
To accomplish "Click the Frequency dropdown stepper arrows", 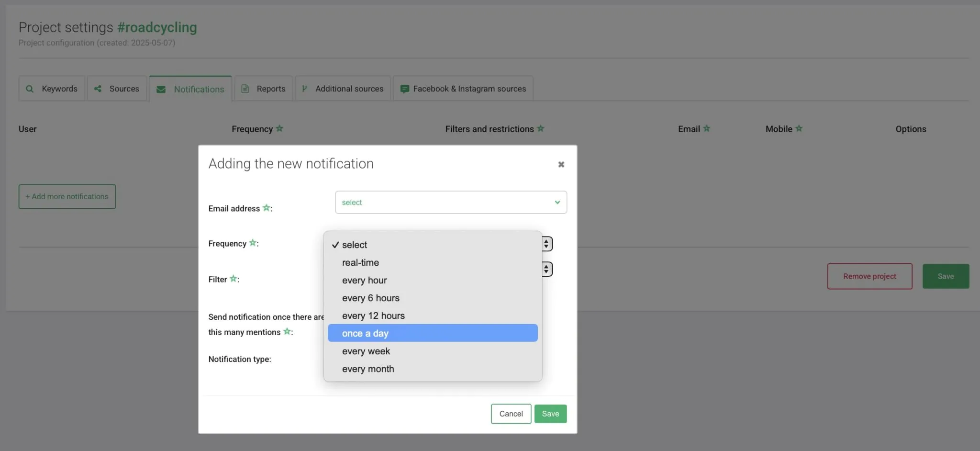I will (546, 244).
